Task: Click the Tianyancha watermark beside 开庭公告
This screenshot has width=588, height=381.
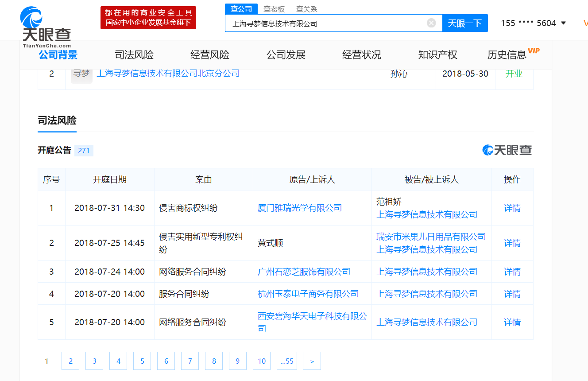Action: coord(508,150)
